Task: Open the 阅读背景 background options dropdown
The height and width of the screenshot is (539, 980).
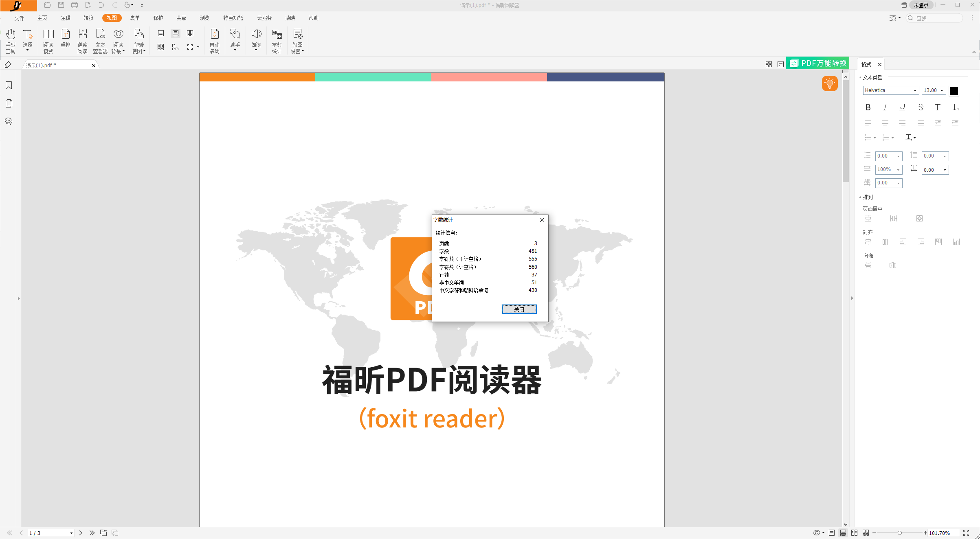Action: (x=118, y=40)
